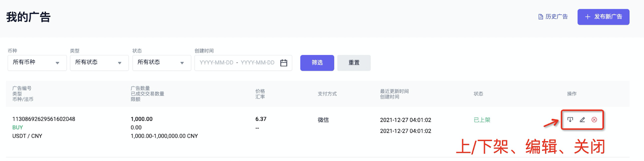Expand the 类型 type dropdown
Viewport: 644px width, 161px height.
pos(99,63)
